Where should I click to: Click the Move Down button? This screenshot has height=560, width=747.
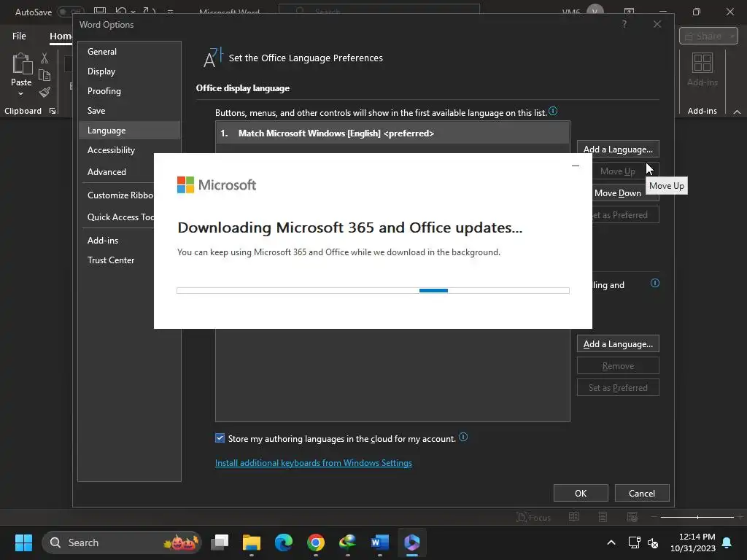[618, 192]
